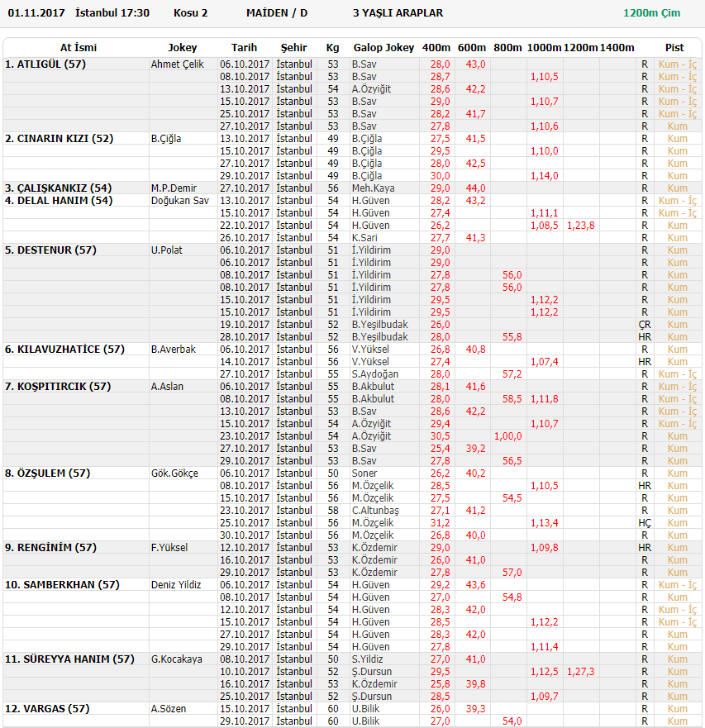
Task: Click horse name 7. KOŞPITIRCIK (57)
Action: click(58, 386)
